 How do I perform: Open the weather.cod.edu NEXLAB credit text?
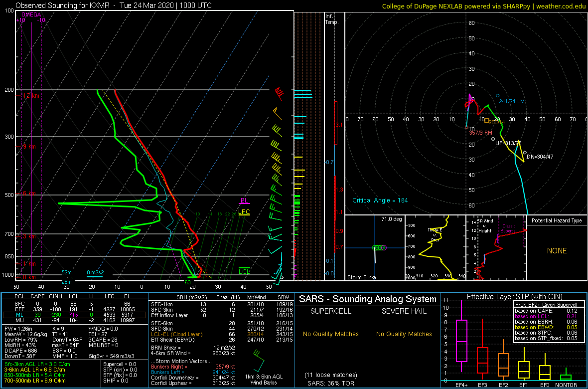pos(483,6)
